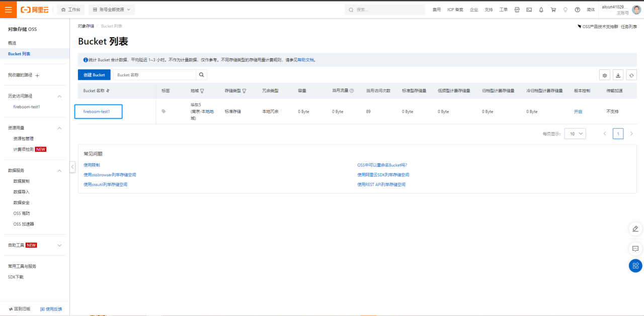Refresh the bucket list
The image size is (644, 316).
coord(631,75)
